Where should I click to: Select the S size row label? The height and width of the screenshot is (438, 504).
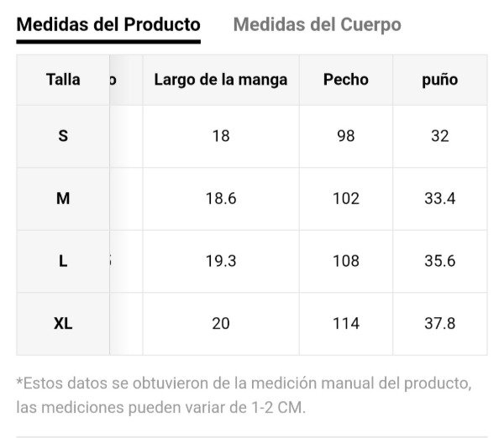[x=63, y=136]
